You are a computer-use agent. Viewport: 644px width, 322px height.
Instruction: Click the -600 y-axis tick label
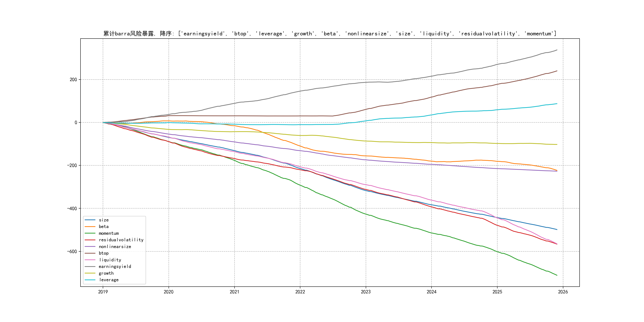point(72,251)
